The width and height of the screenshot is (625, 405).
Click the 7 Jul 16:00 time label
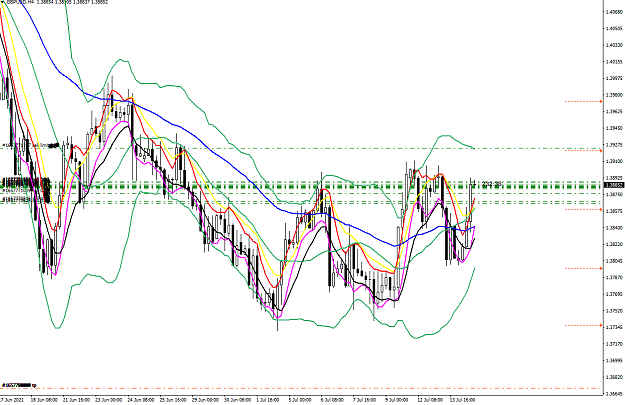click(x=365, y=400)
